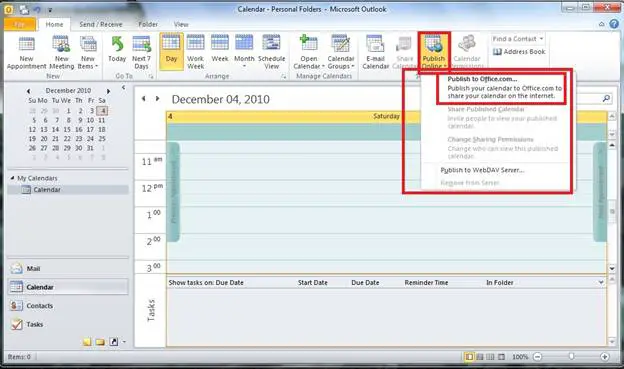The image size is (624, 369).
Task: Minimize the ribbon with caret icon
Action: tap(602, 24)
